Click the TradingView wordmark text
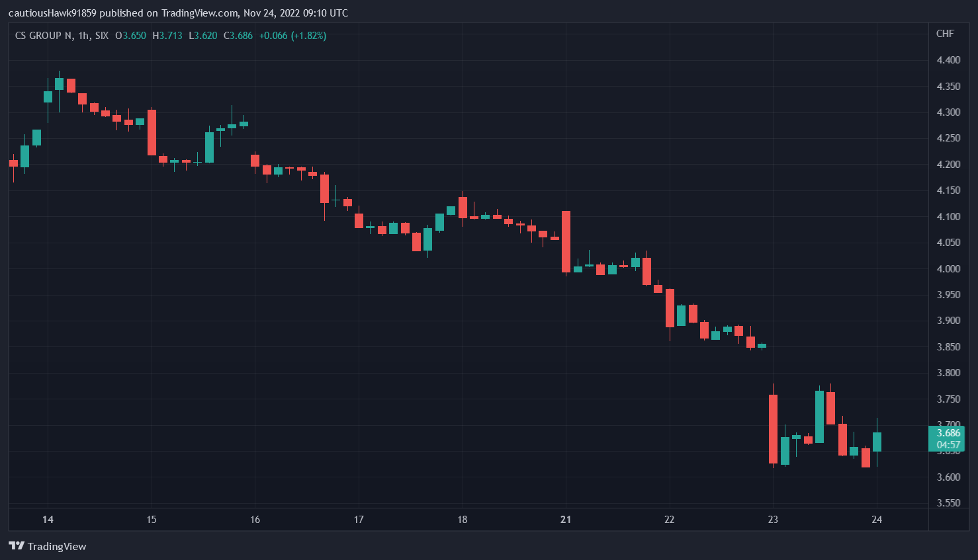The height and width of the screenshot is (560, 978). tap(57, 547)
